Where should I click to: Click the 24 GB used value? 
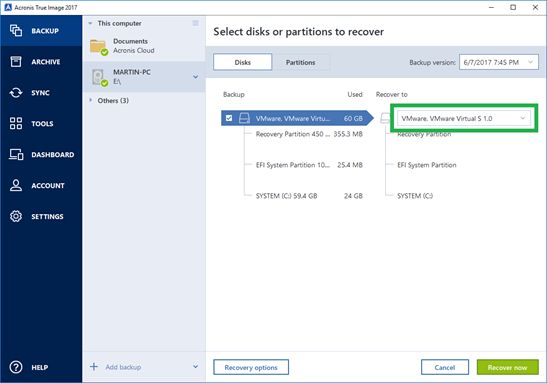click(353, 196)
